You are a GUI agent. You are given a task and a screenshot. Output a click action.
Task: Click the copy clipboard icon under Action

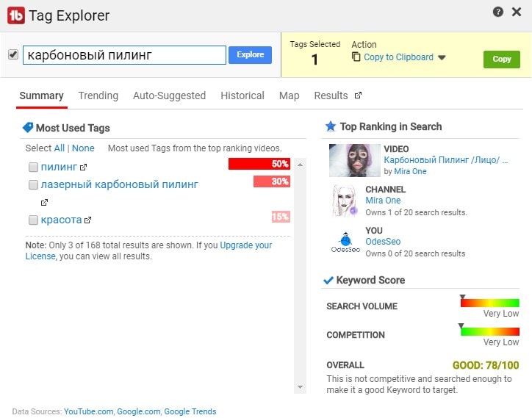click(356, 57)
